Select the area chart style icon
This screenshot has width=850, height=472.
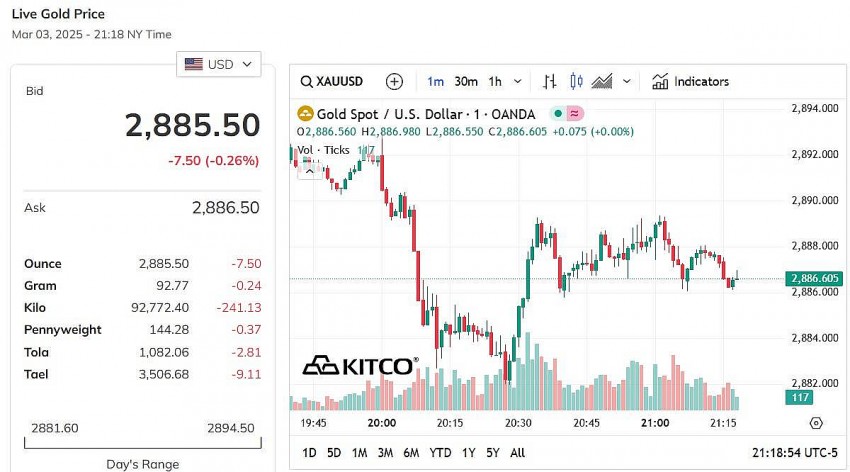[x=602, y=82]
